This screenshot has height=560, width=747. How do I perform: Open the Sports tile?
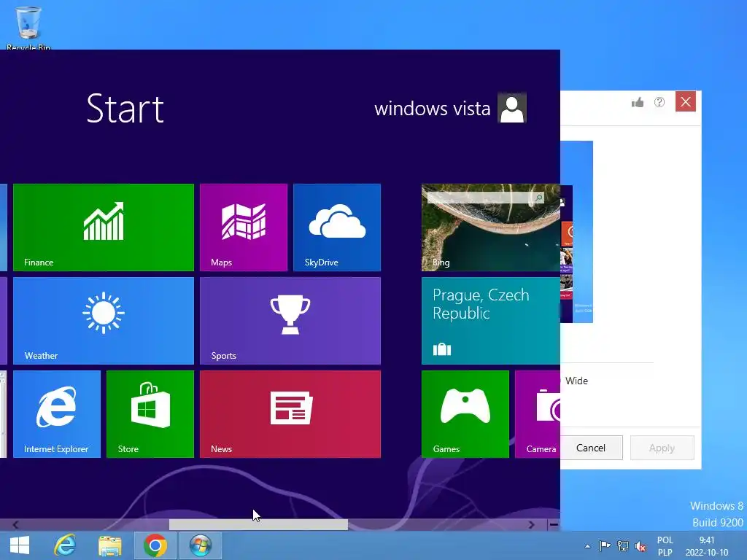coord(290,321)
